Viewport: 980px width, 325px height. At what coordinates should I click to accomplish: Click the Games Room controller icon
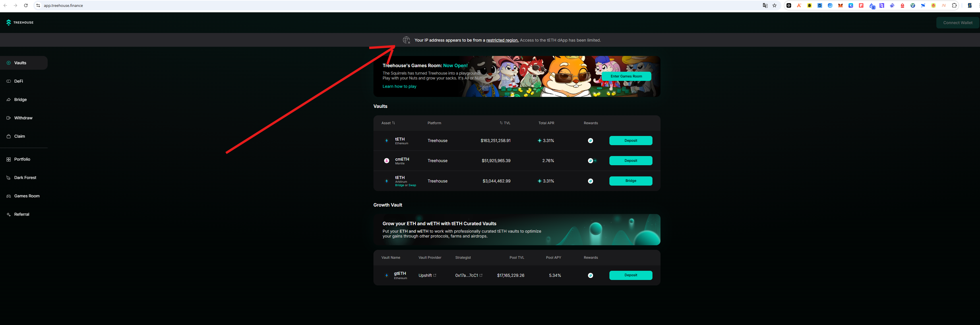pyautogui.click(x=8, y=196)
